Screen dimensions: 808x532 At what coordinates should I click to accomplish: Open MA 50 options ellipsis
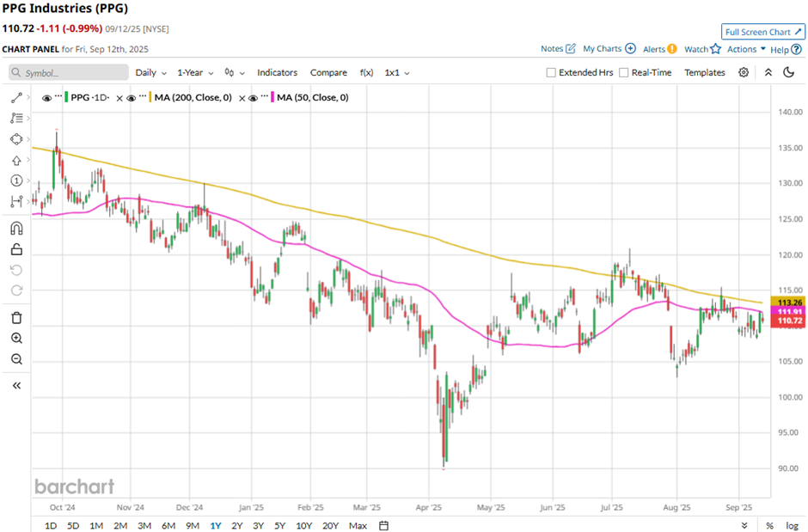point(265,96)
